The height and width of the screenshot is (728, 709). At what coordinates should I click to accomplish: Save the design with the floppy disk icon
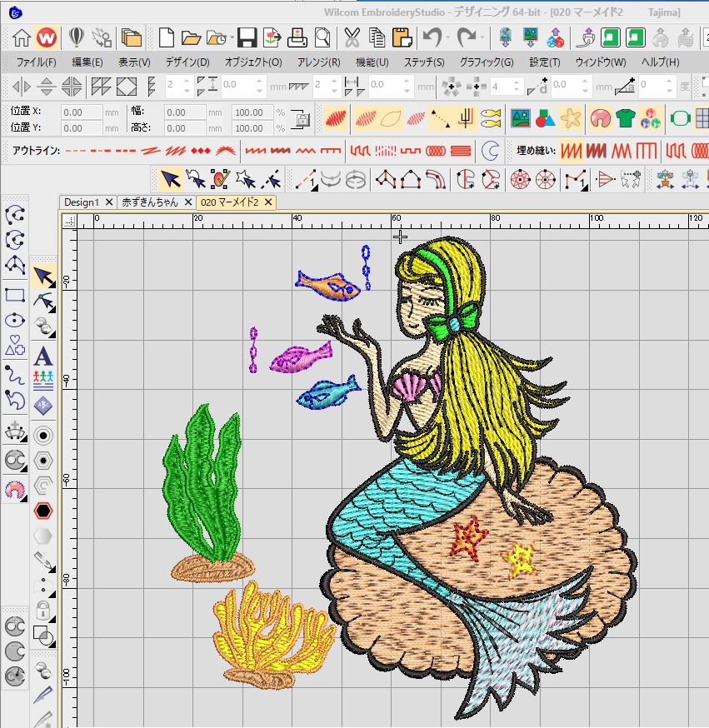coord(247,37)
